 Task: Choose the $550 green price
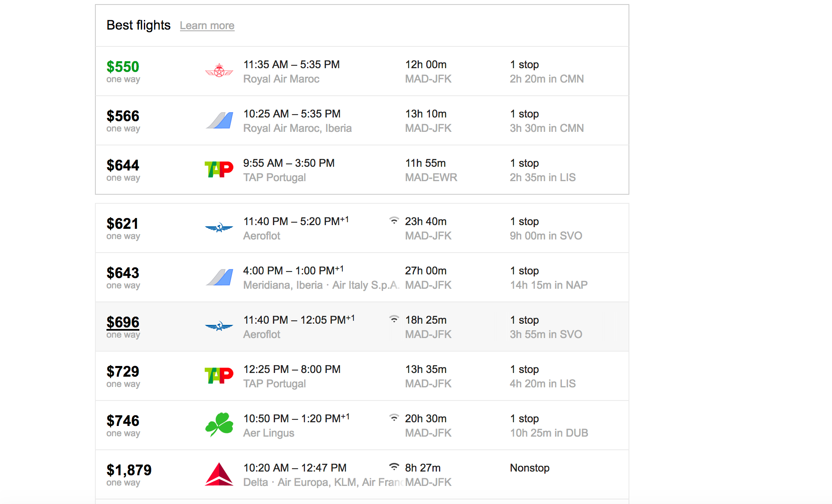click(x=123, y=67)
